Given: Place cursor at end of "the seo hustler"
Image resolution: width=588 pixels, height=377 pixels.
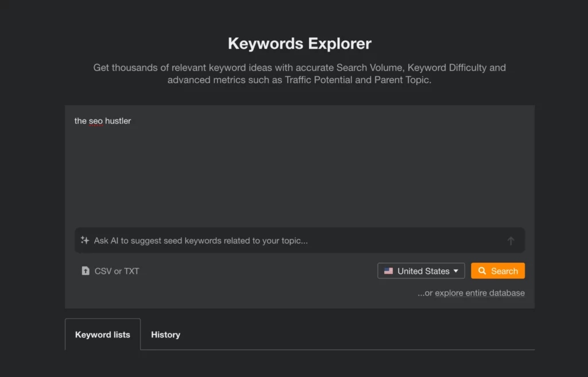Looking at the screenshot, I should pos(131,121).
